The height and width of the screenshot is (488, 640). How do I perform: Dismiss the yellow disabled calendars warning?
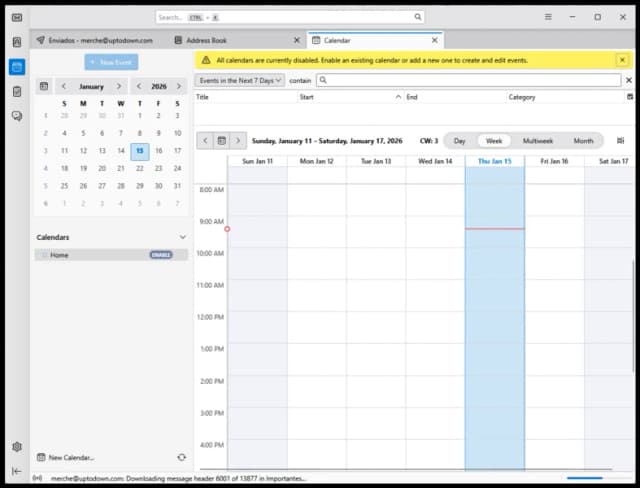[622, 60]
